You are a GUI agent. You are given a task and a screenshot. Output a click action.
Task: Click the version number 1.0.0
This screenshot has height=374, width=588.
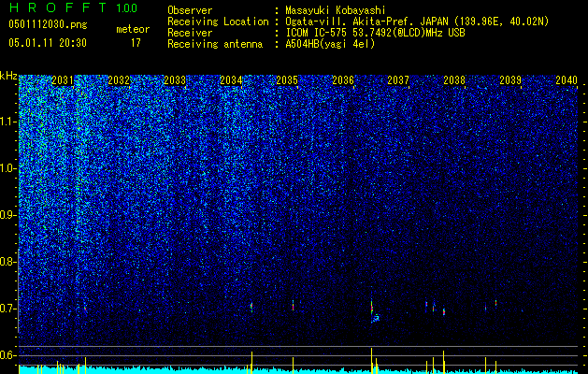click(127, 8)
